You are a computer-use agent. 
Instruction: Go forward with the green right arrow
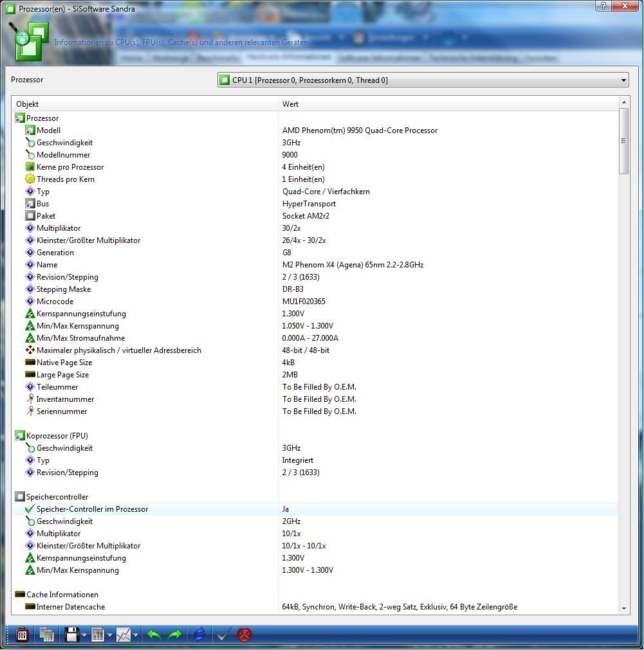[175, 635]
